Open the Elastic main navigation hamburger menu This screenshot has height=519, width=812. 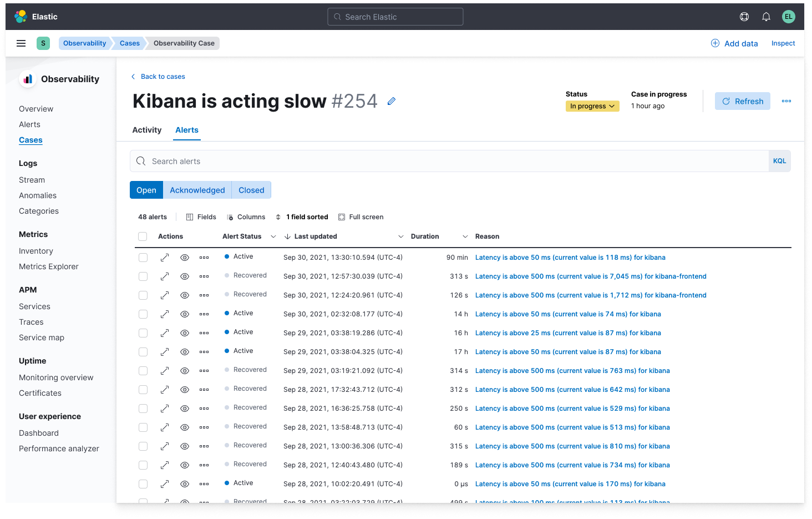tap(21, 43)
